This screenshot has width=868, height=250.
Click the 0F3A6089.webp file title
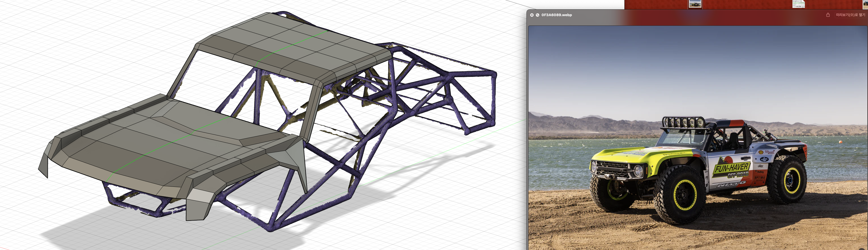tap(556, 15)
